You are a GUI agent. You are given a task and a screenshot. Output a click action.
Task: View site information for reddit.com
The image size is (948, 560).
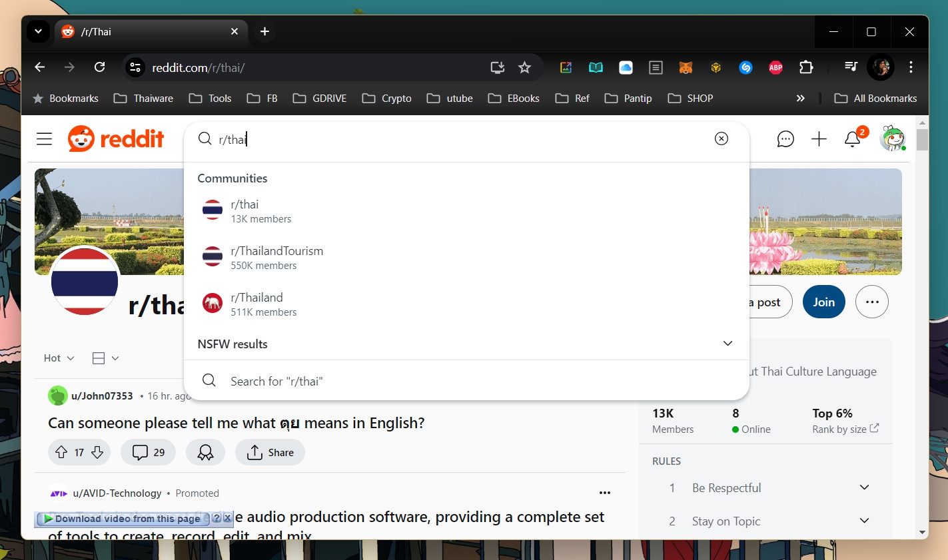point(135,67)
